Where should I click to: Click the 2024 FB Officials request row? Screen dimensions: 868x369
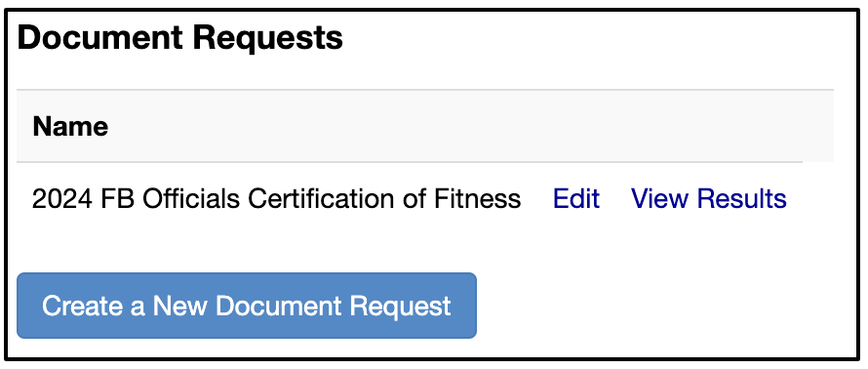410,198
